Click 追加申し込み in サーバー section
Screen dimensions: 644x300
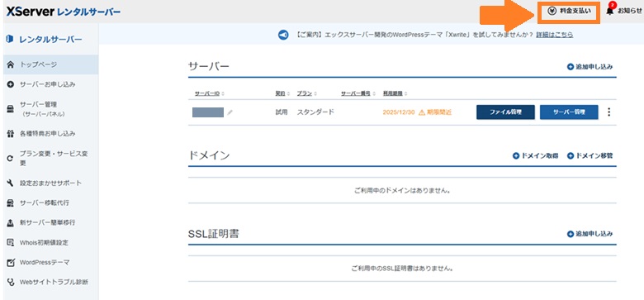tap(590, 67)
